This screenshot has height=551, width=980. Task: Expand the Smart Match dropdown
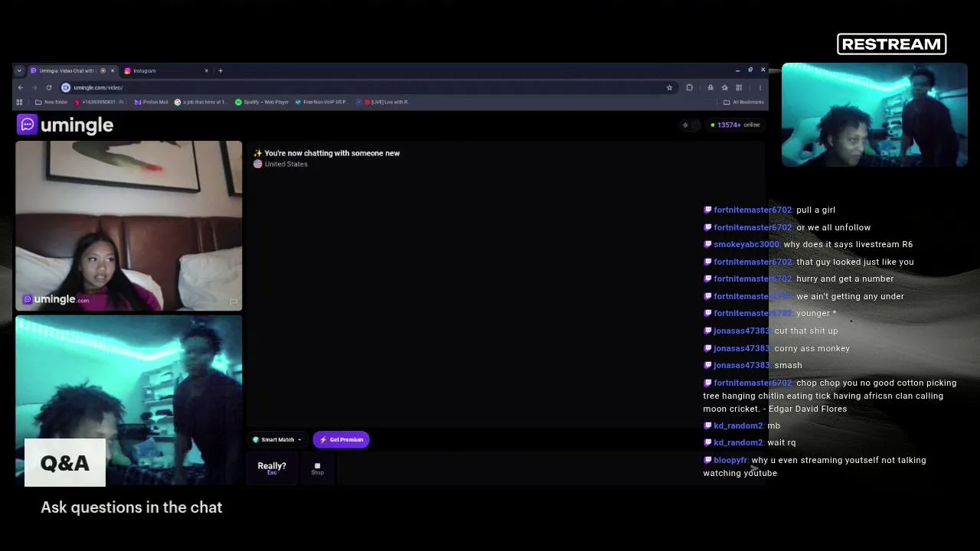point(277,439)
